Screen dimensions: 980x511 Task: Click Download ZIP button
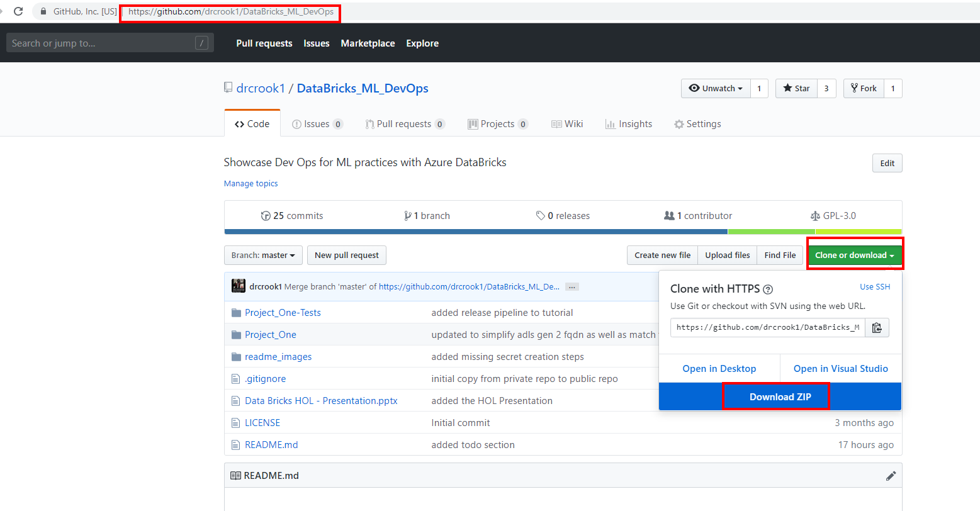pos(780,396)
